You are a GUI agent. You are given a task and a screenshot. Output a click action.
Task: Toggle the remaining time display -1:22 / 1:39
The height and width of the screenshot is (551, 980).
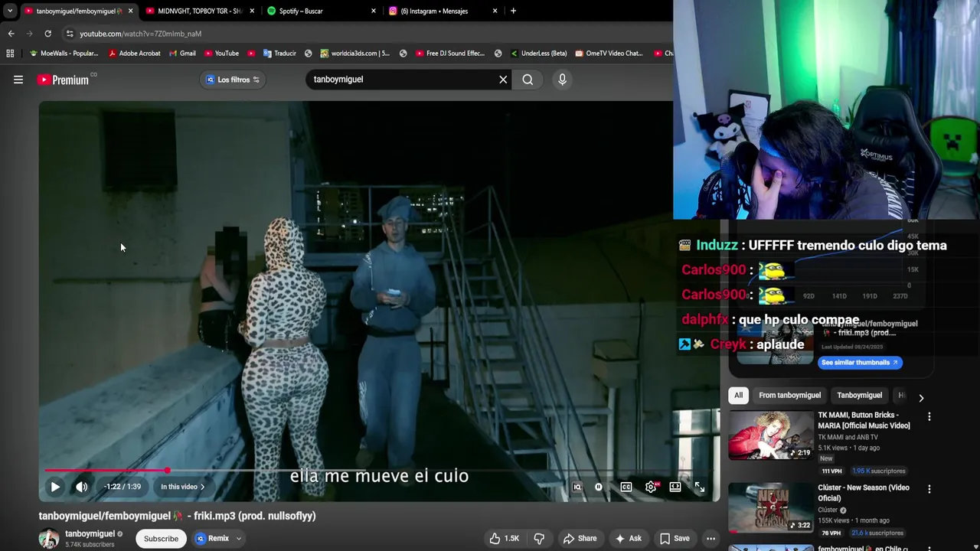pyautogui.click(x=122, y=487)
